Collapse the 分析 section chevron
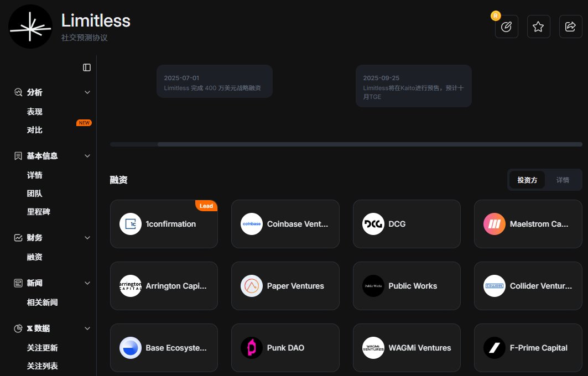588x376 pixels. tap(87, 92)
